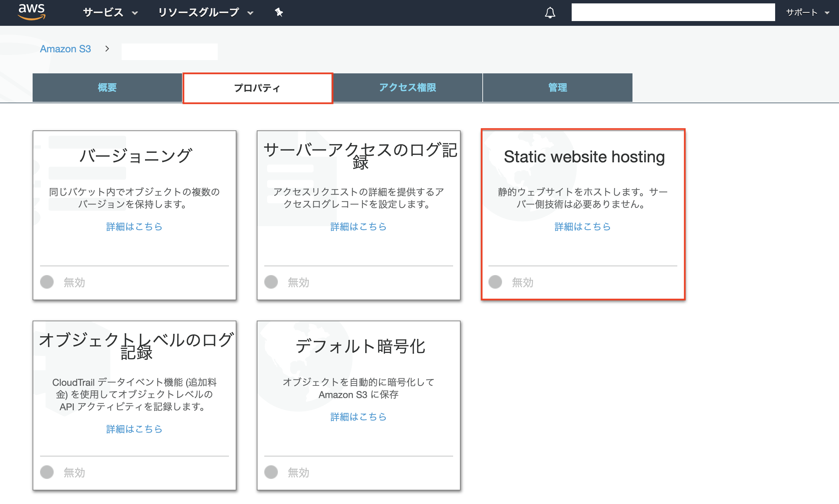839x504 pixels.
Task: Switch to the 管理 tab
Action: [x=557, y=88]
